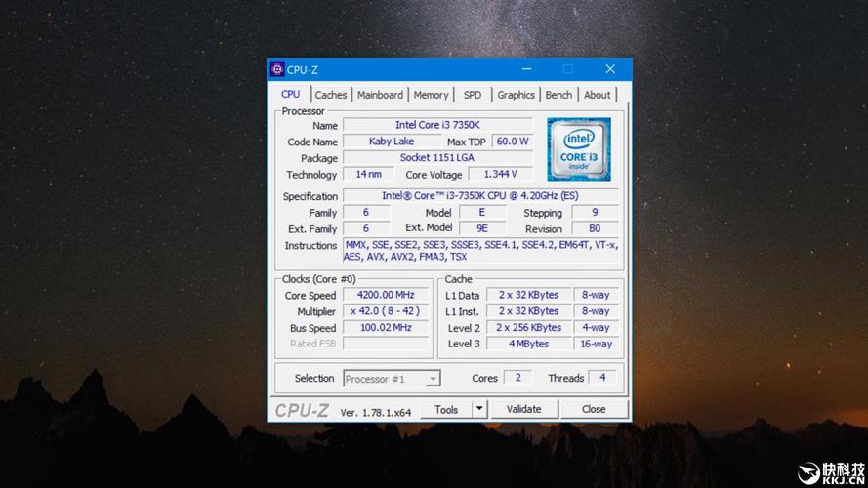Image resolution: width=868 pixels, height=488 pixels.
Task: Switch to the Mainboard tab
Action: click(380, 95)
